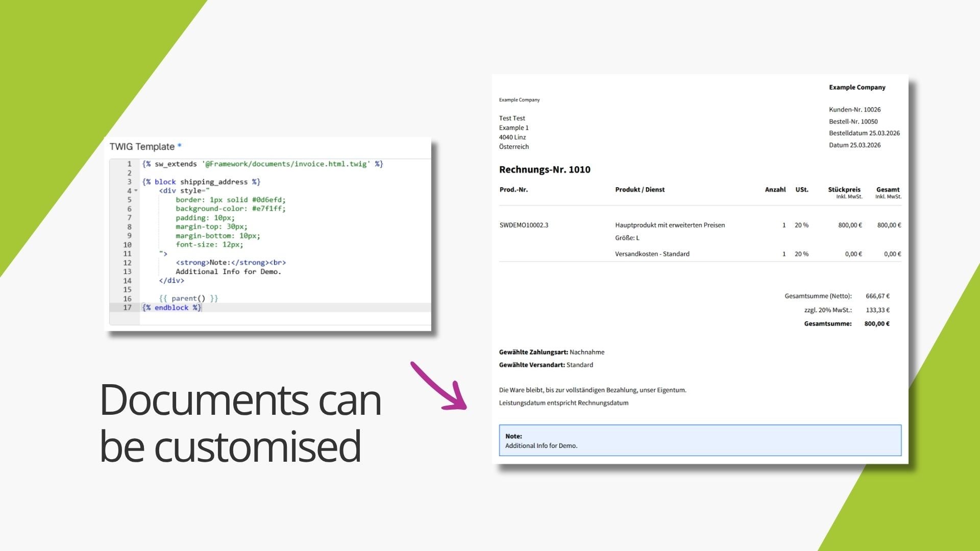Click the 'Anzahl' column header

click(x=775, y=190)
